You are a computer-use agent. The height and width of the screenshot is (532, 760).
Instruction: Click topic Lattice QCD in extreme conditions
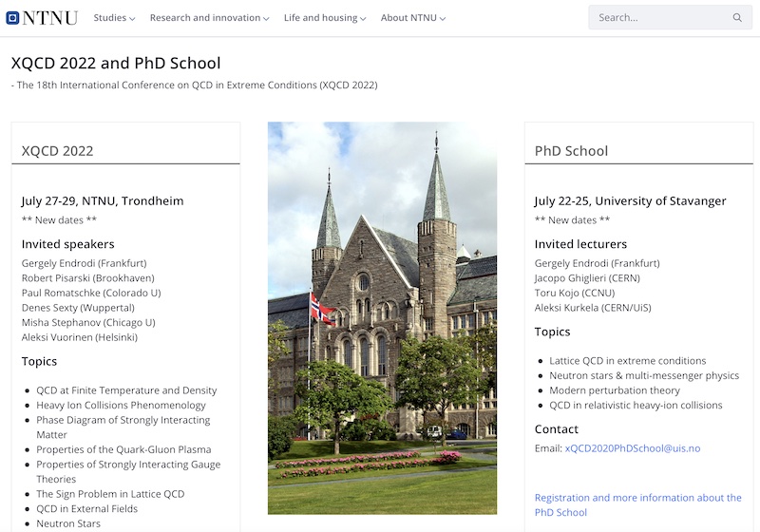628,361
